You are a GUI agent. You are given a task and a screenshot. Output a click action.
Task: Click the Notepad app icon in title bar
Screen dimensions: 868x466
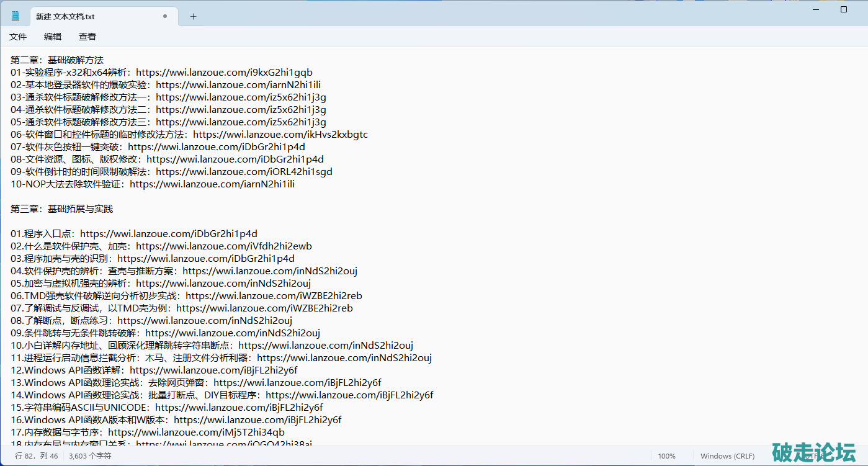(16, 16)
